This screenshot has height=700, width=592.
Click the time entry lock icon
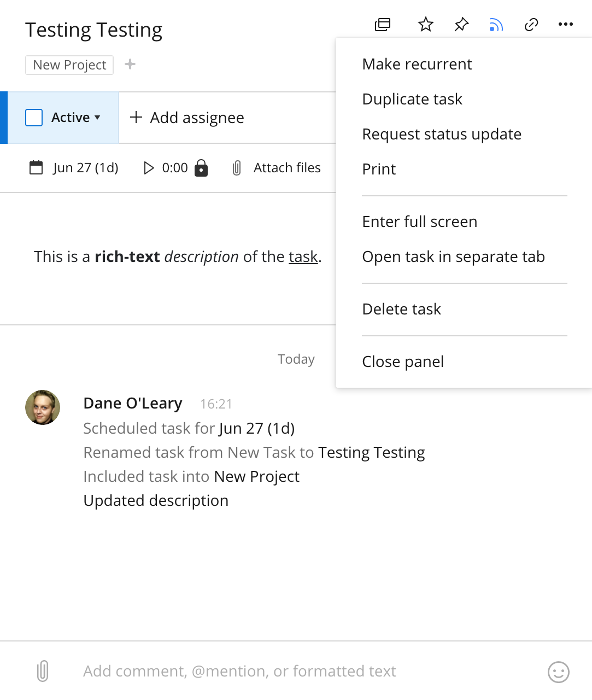click(x=201, y=168)
